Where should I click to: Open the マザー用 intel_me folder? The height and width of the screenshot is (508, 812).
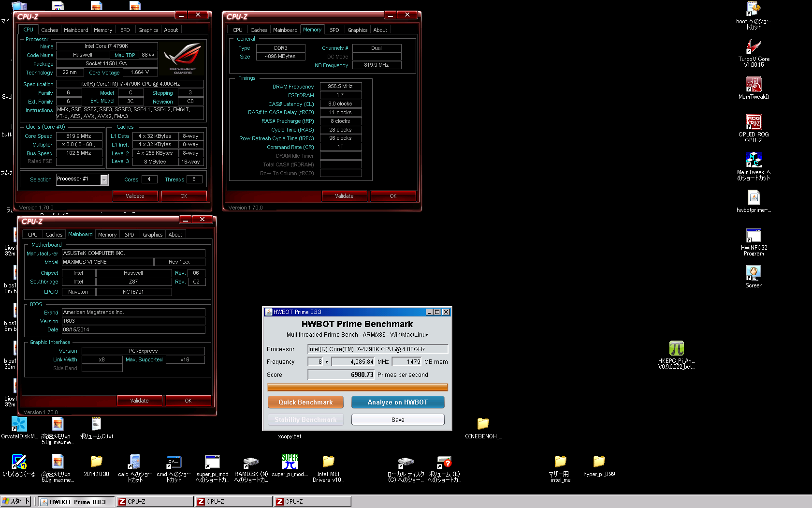560,462
